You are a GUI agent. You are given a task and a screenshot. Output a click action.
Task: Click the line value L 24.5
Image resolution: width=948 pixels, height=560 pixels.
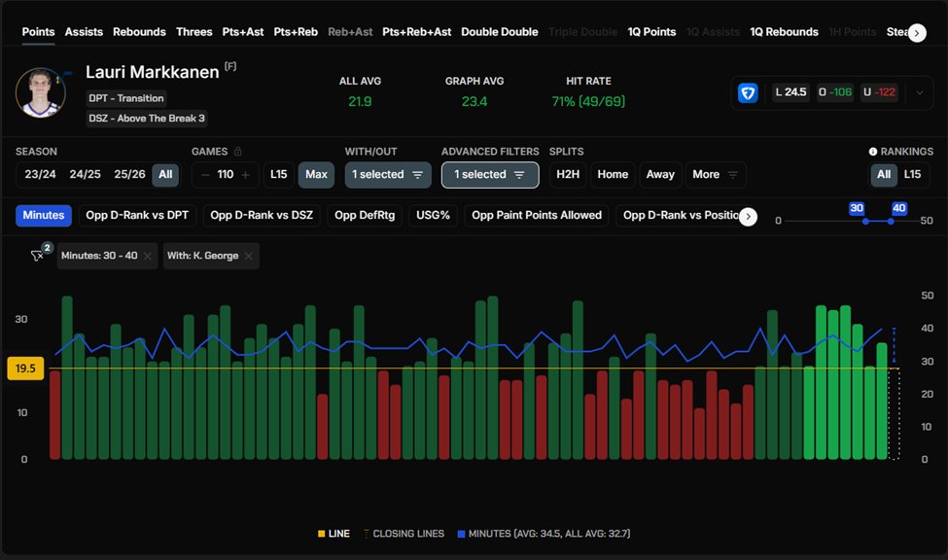click(x=790, y=92)
